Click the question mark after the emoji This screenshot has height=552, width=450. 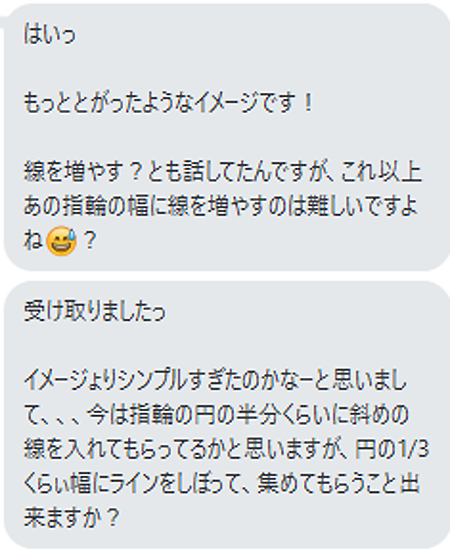click(90, 241)
